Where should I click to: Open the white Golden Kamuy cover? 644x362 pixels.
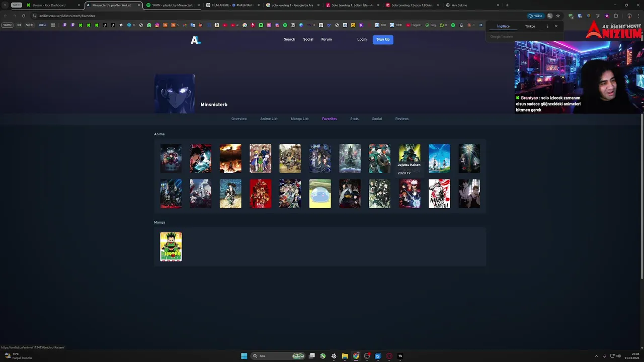tap(439, 194)
